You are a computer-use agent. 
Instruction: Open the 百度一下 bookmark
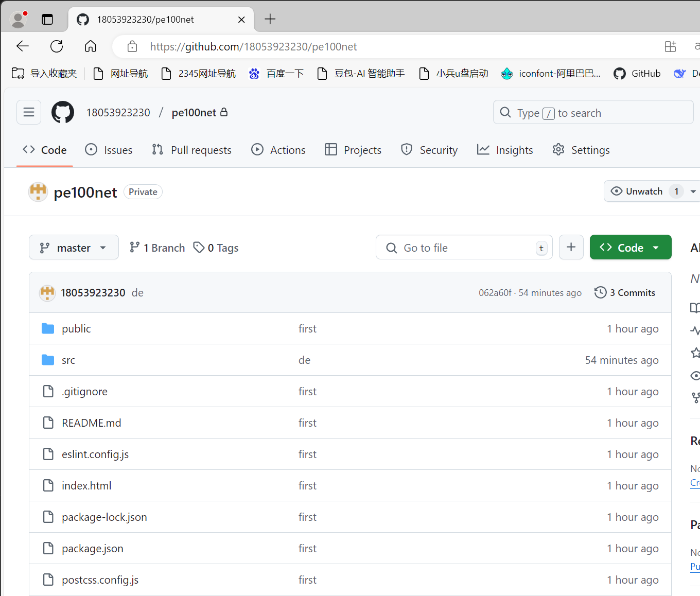tap(276, 74)
